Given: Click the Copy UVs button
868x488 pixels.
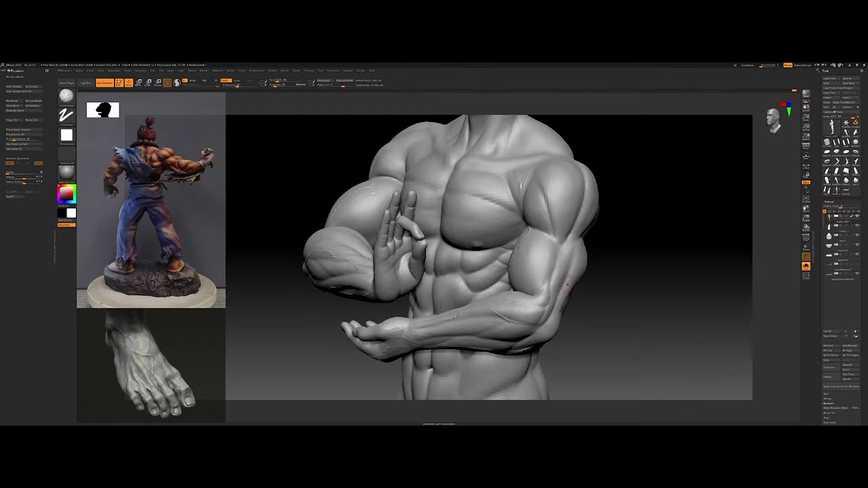Looking at the screenshot, I should pyautogui.click(x=13, y=120).
